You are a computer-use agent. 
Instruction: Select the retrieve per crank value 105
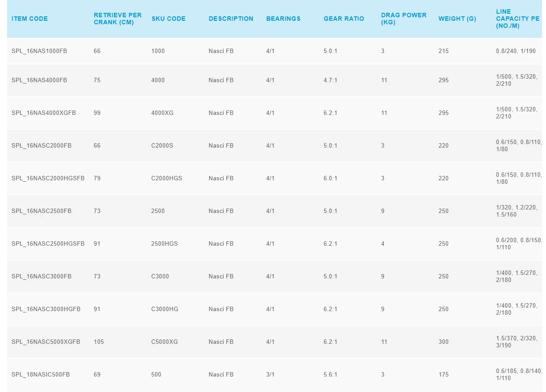click(x=99, y=342)
